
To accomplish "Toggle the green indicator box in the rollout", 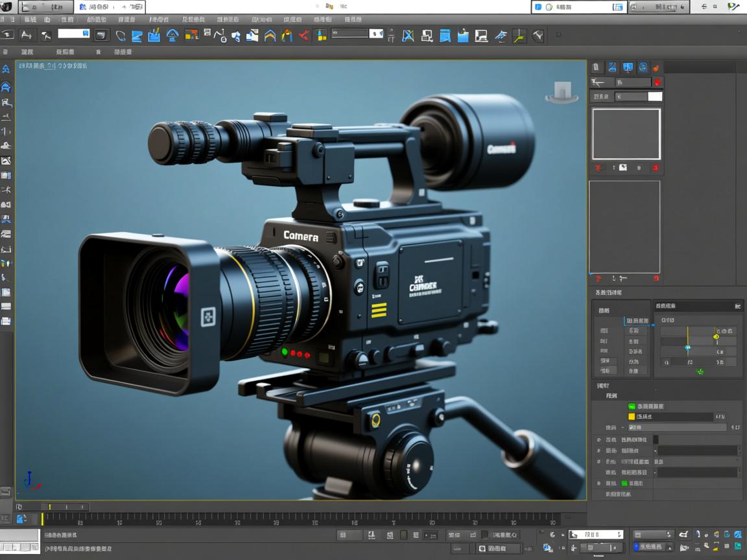I will [x=631, y=406].
